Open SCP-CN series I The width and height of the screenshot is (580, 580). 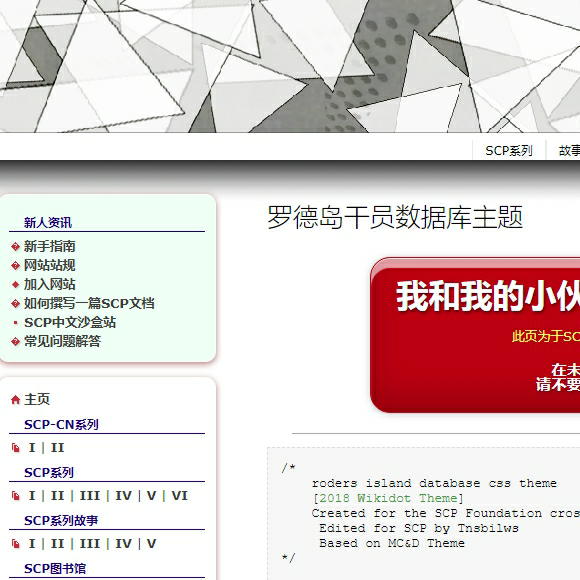click(x=32, y=448)
